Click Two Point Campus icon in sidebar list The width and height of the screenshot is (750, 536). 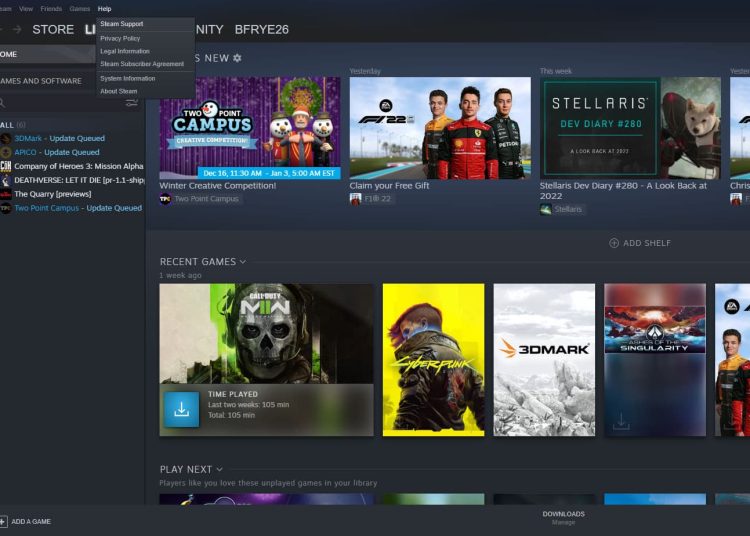[6, 208]
